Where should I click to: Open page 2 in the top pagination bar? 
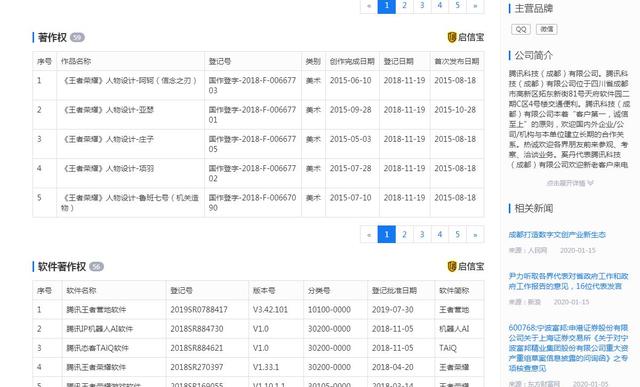[404, 6]
